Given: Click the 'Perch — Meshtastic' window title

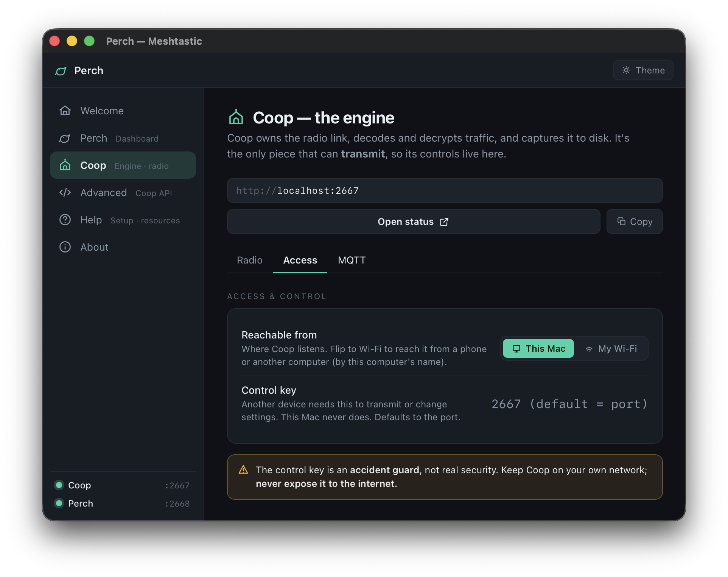Looking at the screenshot, I should (x=154, y=41).
